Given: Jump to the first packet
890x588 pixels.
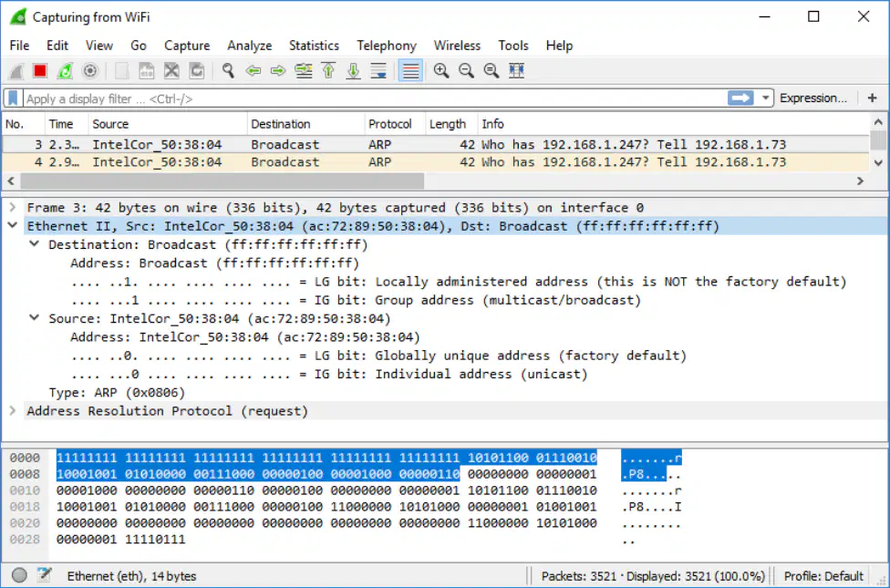Looking at the screenshot, I should (x=328, y=71).
